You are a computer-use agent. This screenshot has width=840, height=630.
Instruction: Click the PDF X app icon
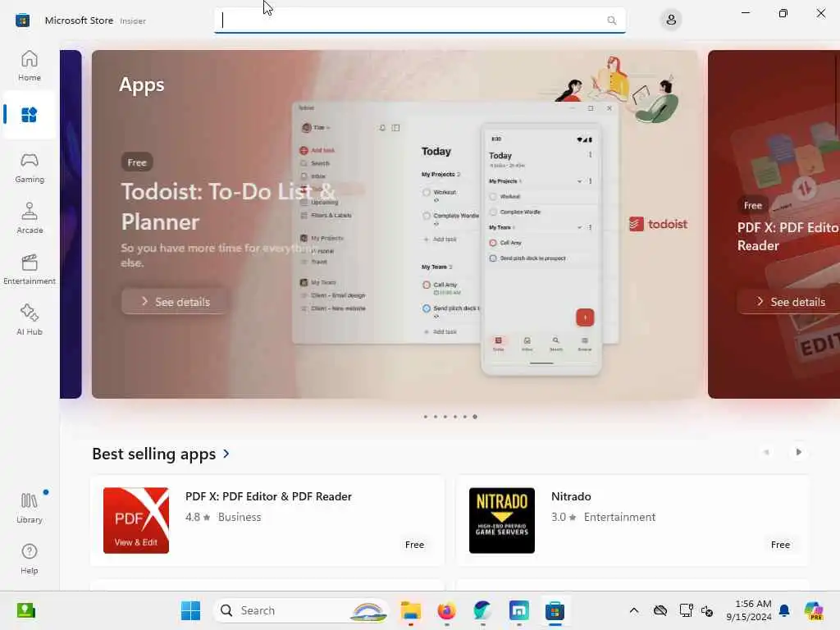(136, 520)
